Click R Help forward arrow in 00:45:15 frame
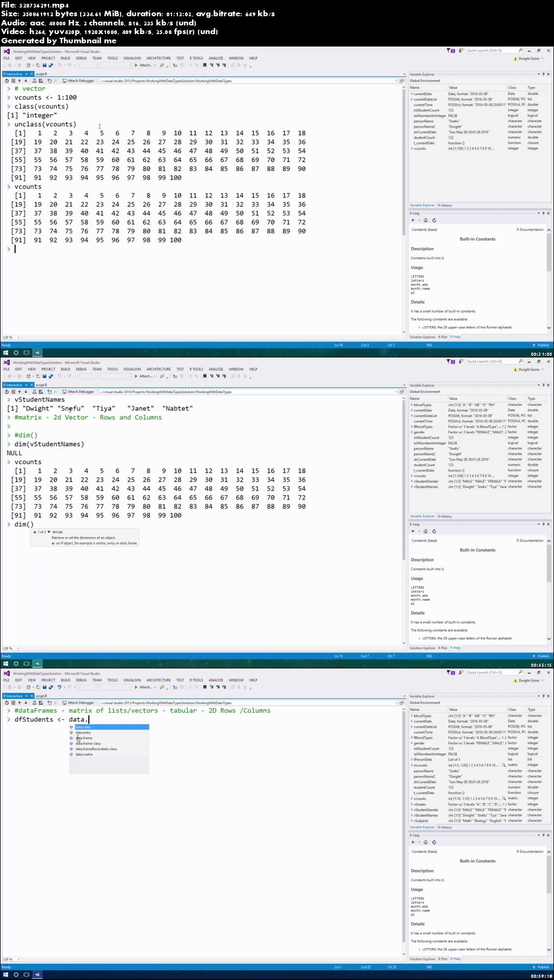The height and width of the screenshot is (980, 554). (x=419, y=532)
